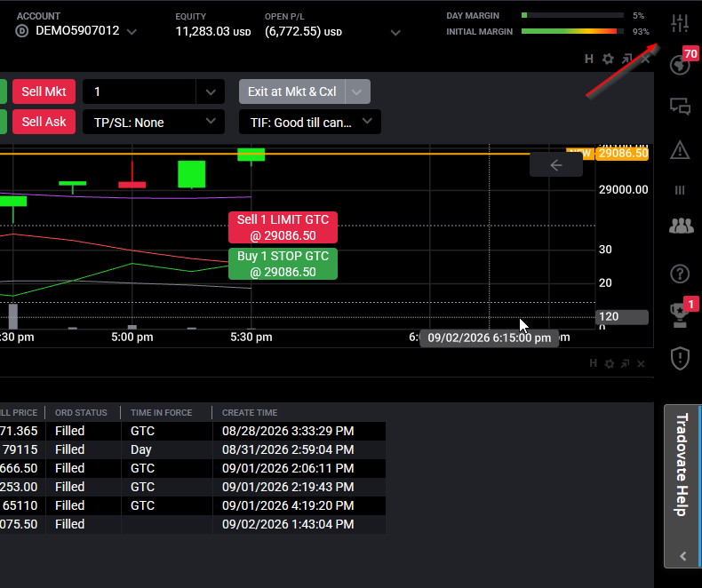Viewport: 702px width, 588px height.
Task: Sort by ORD STATUS column header
Action: [81, 413]
